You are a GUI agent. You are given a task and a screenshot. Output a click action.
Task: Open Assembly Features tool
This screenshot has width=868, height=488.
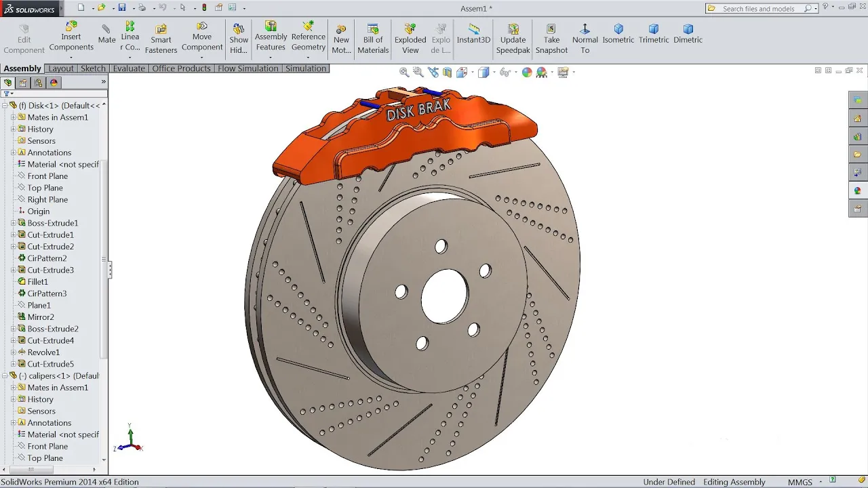271,37
